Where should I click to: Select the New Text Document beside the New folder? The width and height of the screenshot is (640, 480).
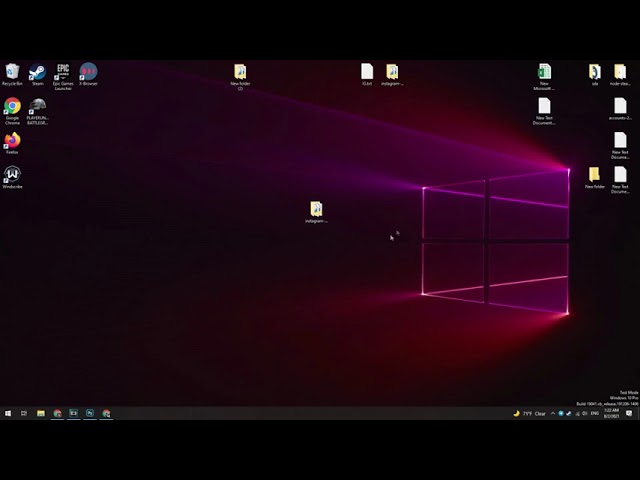click(620, 180)
